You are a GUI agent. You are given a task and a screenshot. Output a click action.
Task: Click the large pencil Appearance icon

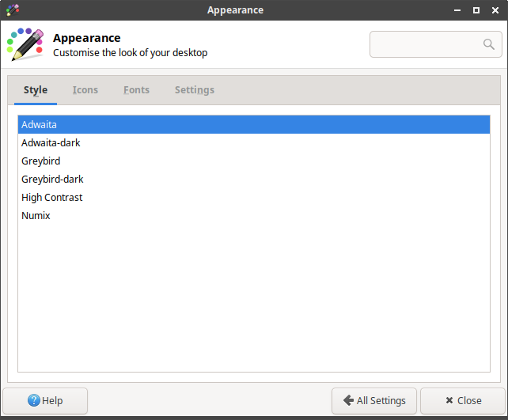click(x=25, y=44)
